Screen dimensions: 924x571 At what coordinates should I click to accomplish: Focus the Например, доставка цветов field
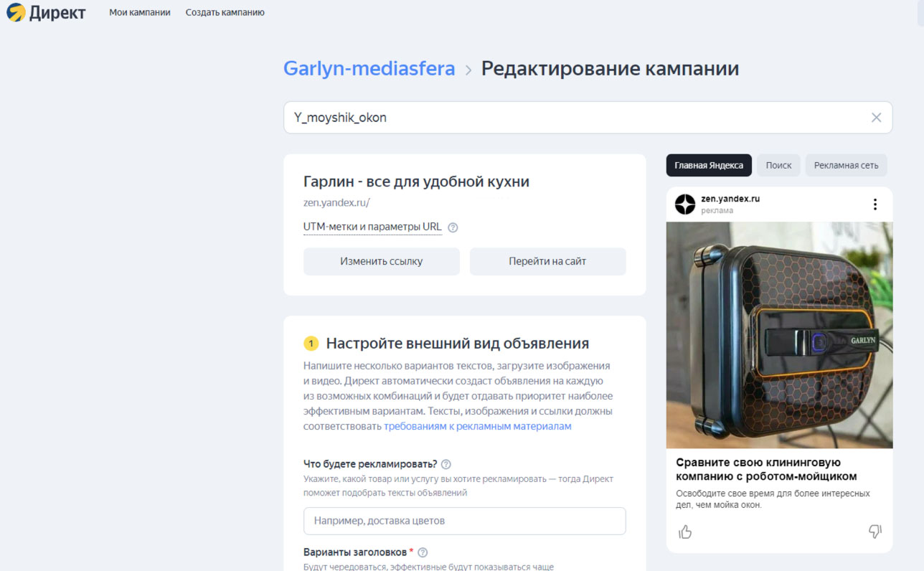(x=465, y=521)
